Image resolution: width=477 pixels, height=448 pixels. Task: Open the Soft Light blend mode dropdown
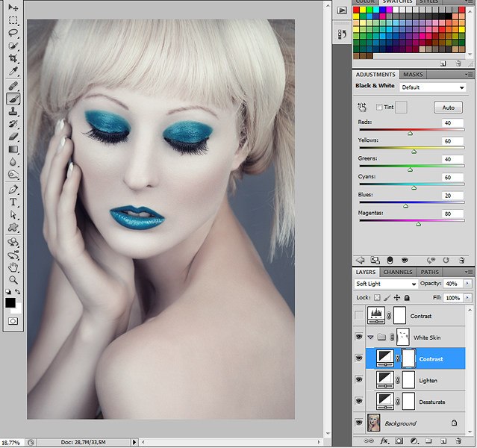386,284
